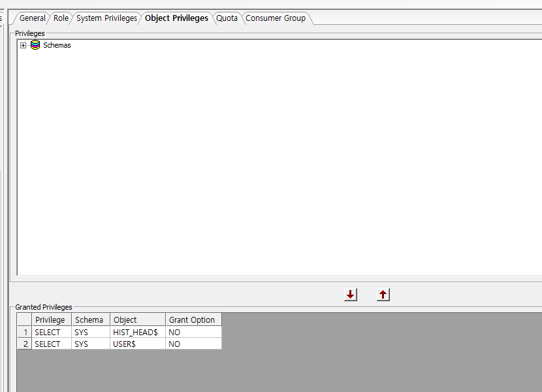Select the Schemas tree label
This screenshot has width=542, height=392.
tap(57, 45)
